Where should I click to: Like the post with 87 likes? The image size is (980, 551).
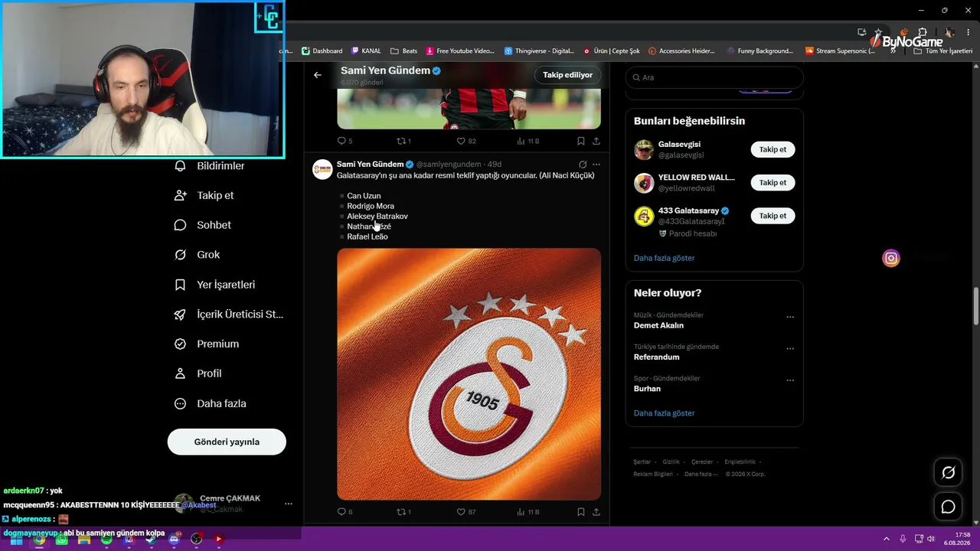pyautogui.click(x=466, y=512)
